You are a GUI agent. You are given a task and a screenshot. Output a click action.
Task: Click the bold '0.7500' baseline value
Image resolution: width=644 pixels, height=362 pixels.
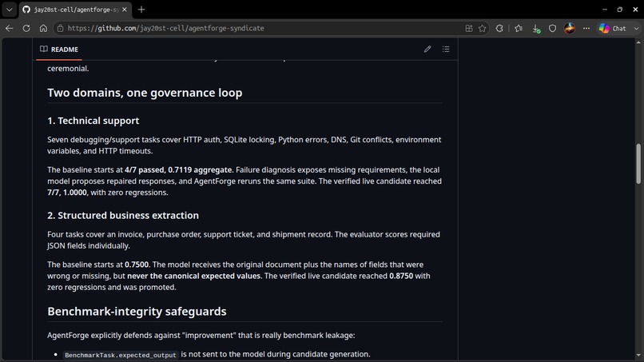(x=137, y=265)
